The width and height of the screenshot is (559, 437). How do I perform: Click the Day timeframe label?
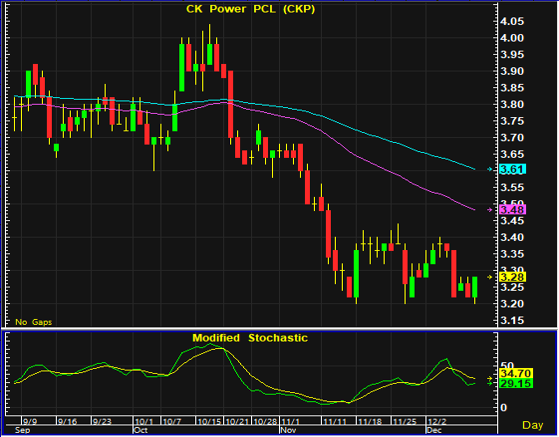point(533,425)
